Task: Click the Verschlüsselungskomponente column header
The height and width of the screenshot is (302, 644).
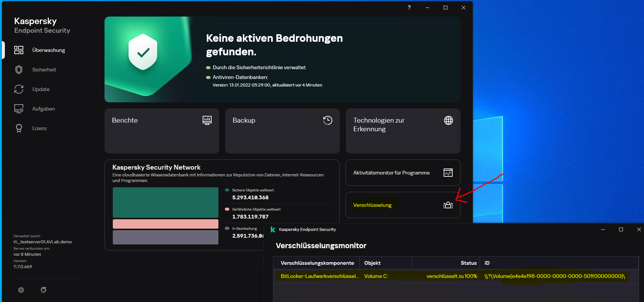Action: [317, 263]
